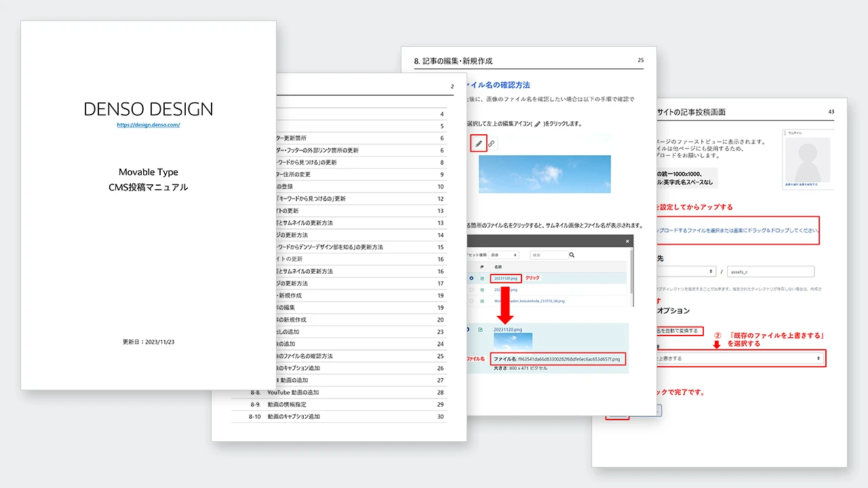The image size is (868, 488).
Task: Open contents entry 外部リンク箇所の更新 page 6
Action: [362, 150]
